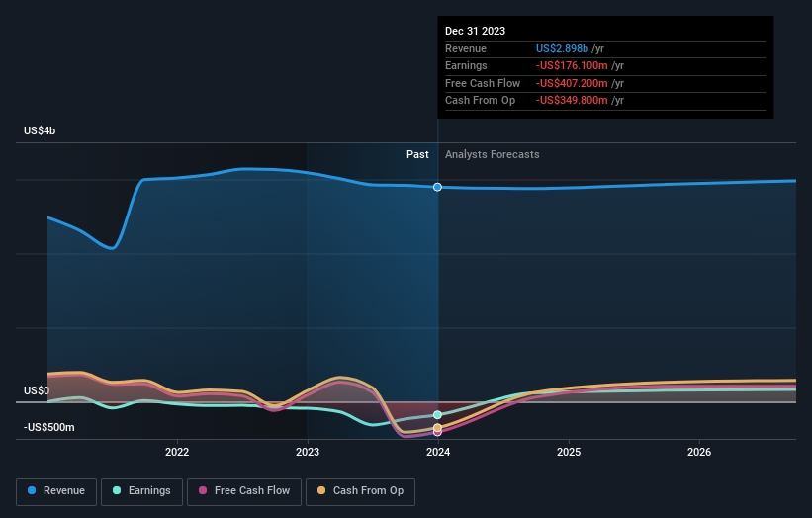
Task: Toggle the Cash From Op legend button
Action: pos(360,491)
